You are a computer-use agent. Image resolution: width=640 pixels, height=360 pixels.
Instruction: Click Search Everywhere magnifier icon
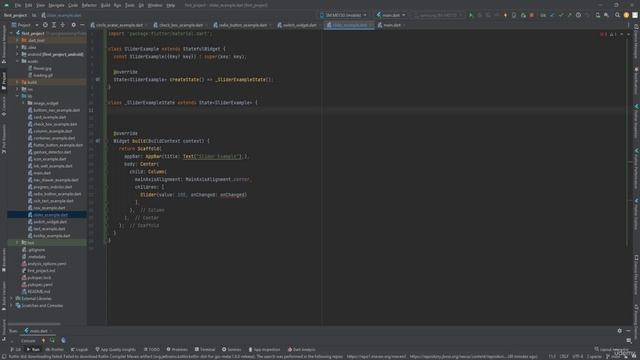point(617,15)
